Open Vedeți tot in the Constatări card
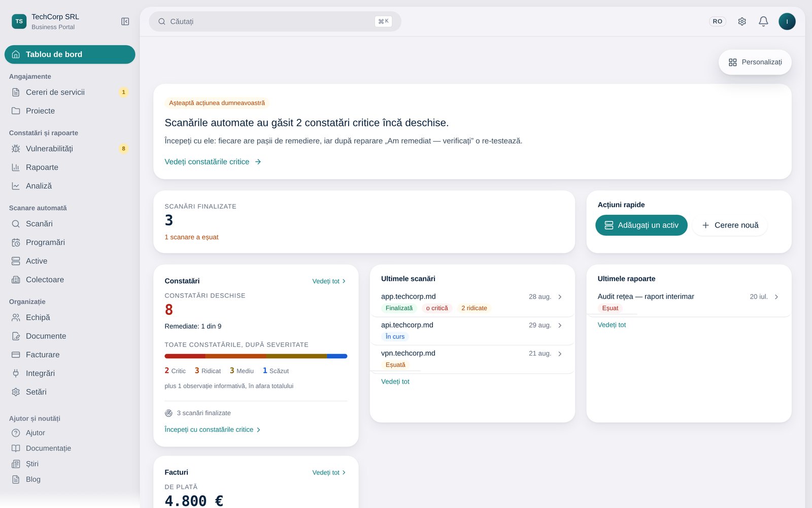The width and height of the screenshot is (812, 508). pyautogui.click(x=329, y=281)
